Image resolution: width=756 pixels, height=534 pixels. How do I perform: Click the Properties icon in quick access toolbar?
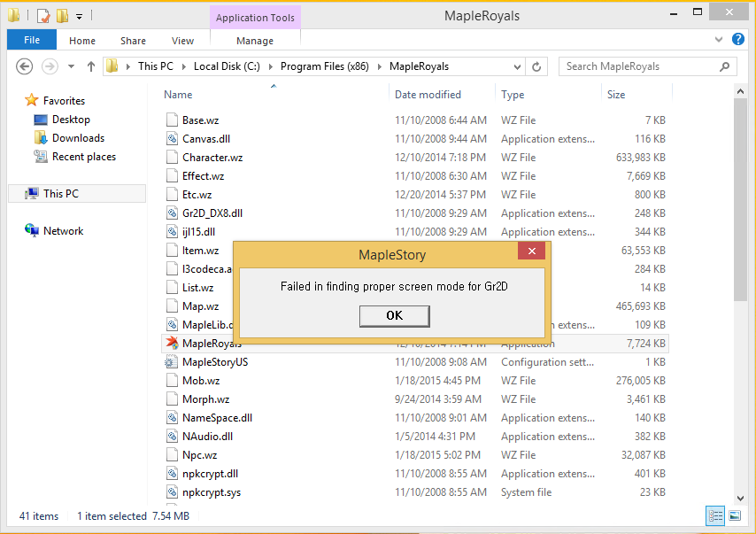[42, 16]
